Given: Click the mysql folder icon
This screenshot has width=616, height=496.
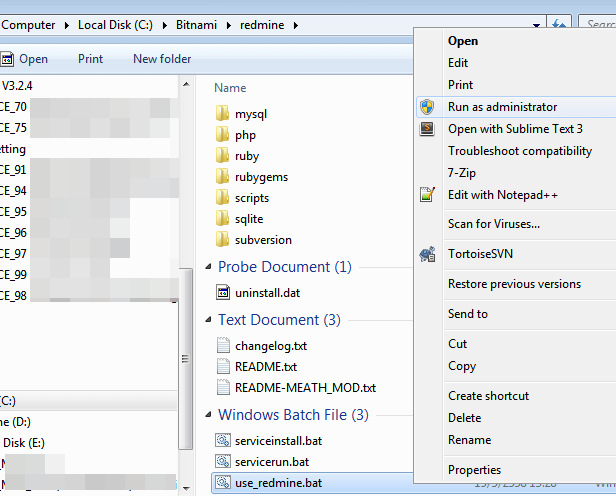Looking at the screenshot, I should (x=223, y=114).
